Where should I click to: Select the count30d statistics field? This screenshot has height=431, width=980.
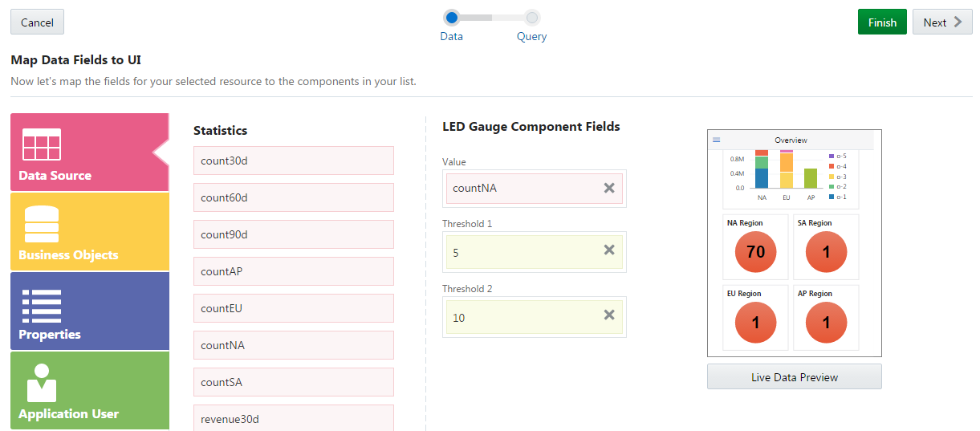click(293, 161)
